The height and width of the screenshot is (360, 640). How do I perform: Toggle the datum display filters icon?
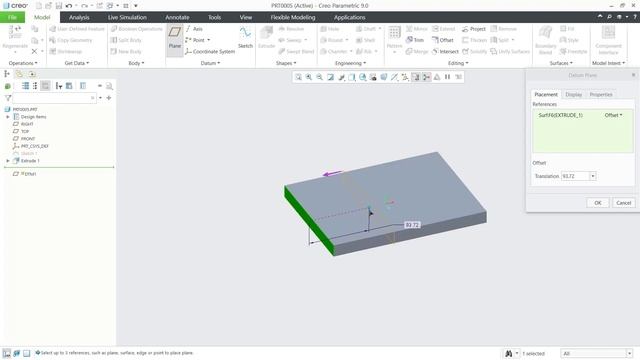point(405,77)
